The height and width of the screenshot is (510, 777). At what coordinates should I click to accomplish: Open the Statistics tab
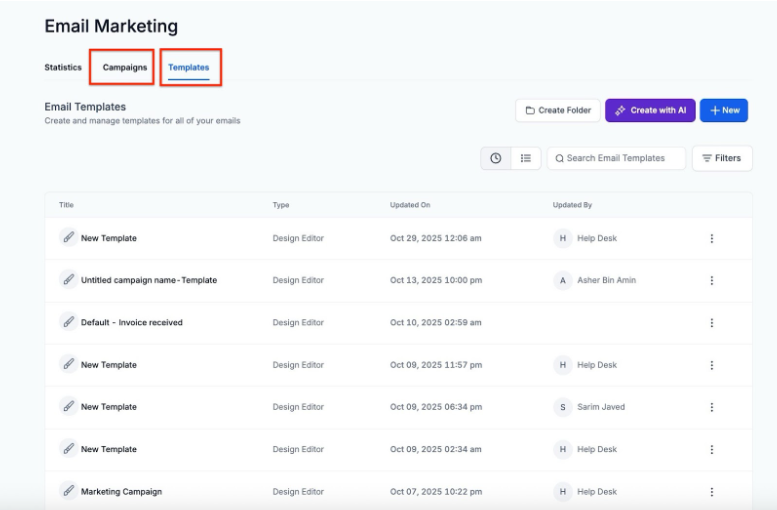point(63,68)
